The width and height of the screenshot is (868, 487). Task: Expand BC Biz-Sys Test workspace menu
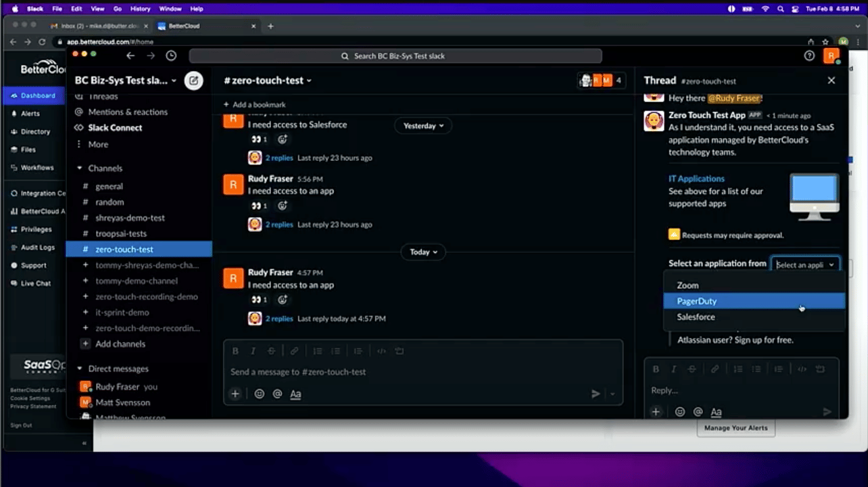pos(125,80)
